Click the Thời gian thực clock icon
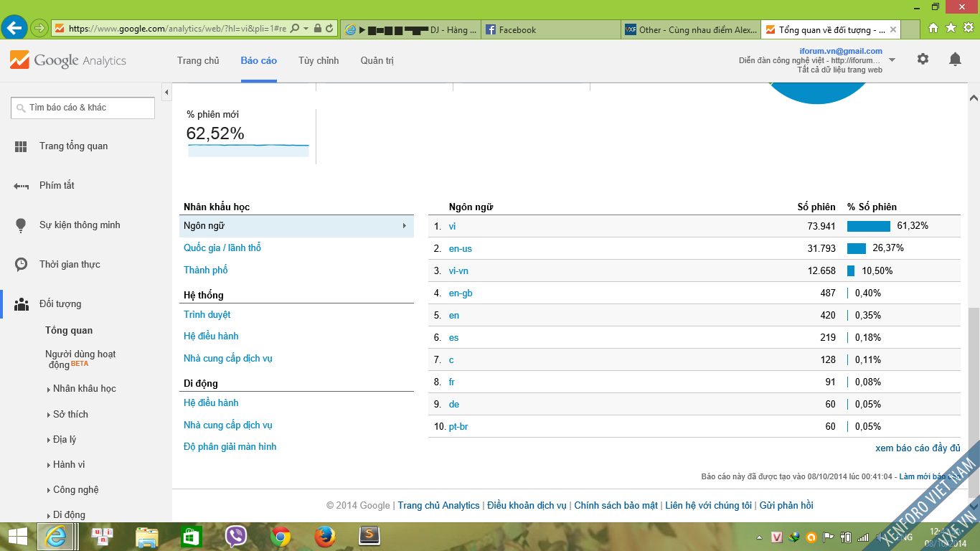Screen dimensions: 980x551 click(21, 265)
